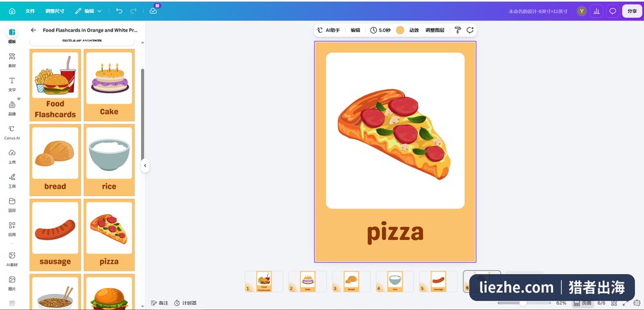The height and width of the screenshot is (310, 644).
Task: Open the grid view icon
Action: [615, 303]
